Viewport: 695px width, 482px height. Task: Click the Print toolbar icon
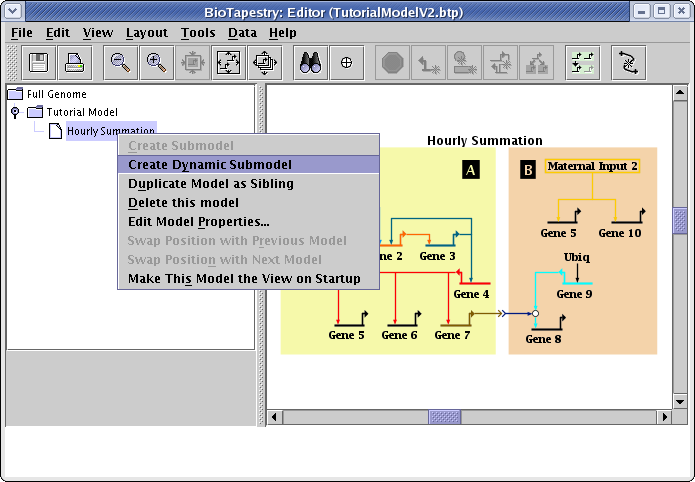point(73,63)
